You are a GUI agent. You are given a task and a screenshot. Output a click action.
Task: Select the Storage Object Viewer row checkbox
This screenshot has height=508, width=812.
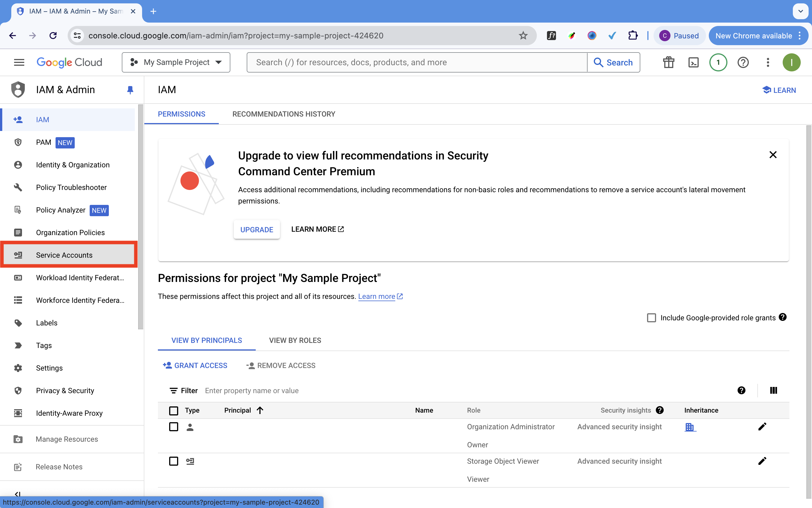(173, 461)
